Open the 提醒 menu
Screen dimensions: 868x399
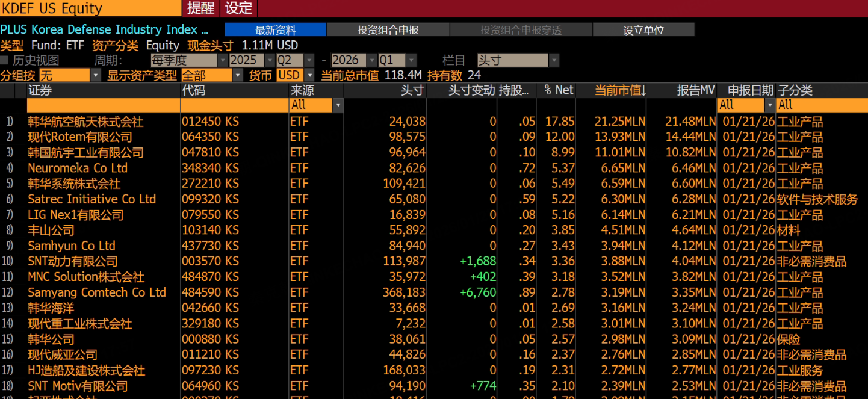pos(200,8)
